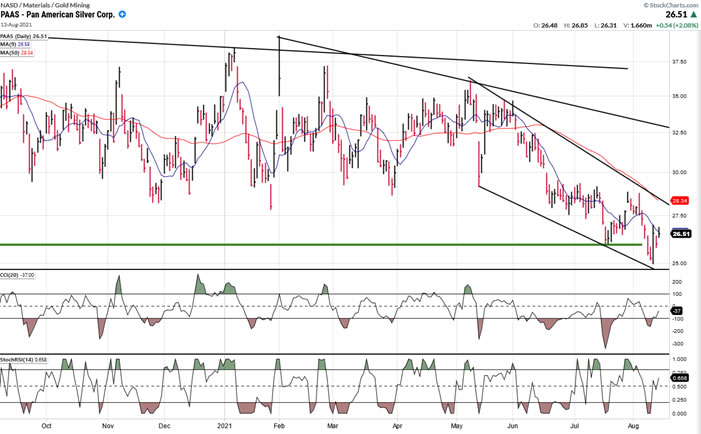Click the "MA(9) 26.59" legend entry
This screenshot has width=701, height=434.
click(15, 44)
